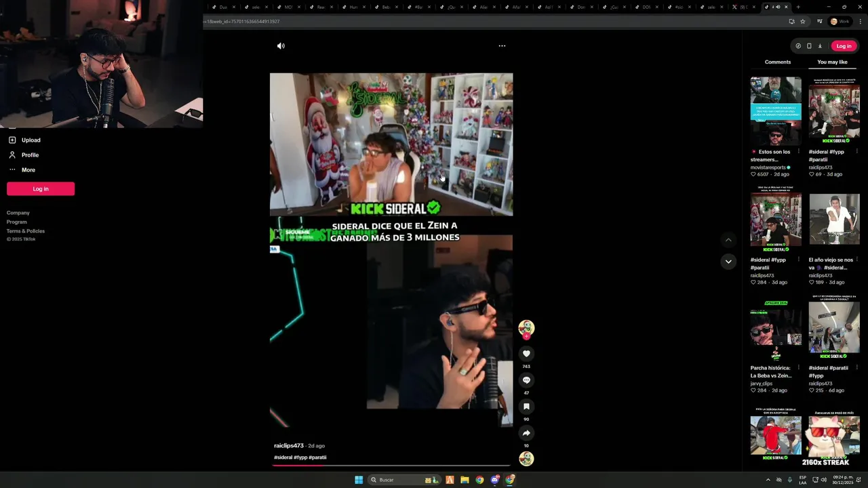Image resolution: width=868 pixels, height=488 pixels.
Task: Go to previous video with up chevron
Action: point(728,240)
